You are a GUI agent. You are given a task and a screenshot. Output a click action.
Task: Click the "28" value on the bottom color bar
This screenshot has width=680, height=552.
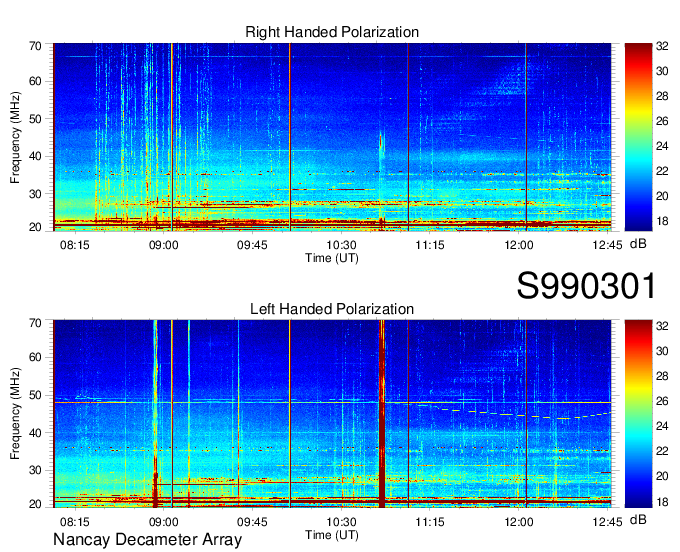(662, 376)
